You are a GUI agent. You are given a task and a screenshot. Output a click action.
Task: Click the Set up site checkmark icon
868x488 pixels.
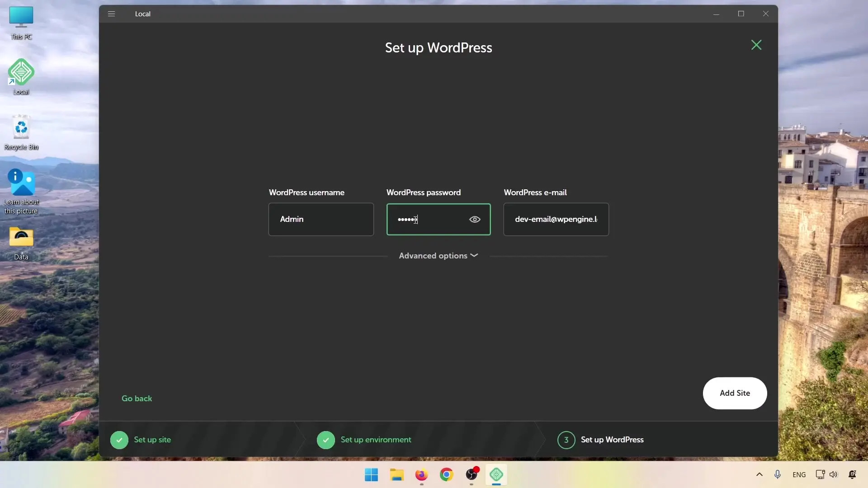click(x=119, y=440)
